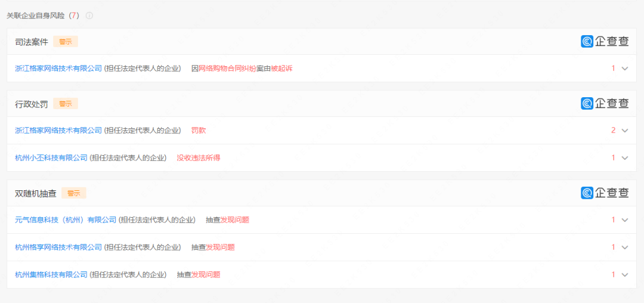Click the 双随机抽查 section heading
This screenshot has width=644, height=303.
pos(36,193)
